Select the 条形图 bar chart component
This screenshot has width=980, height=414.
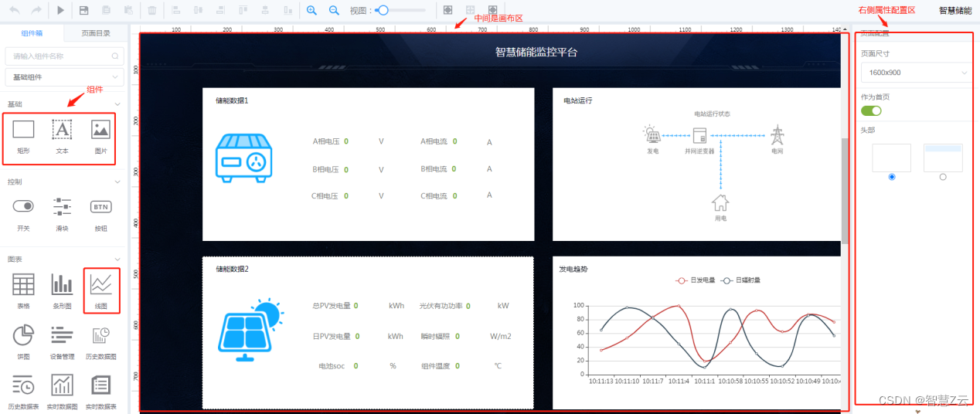pyautogui.click(x=62, y=291)
